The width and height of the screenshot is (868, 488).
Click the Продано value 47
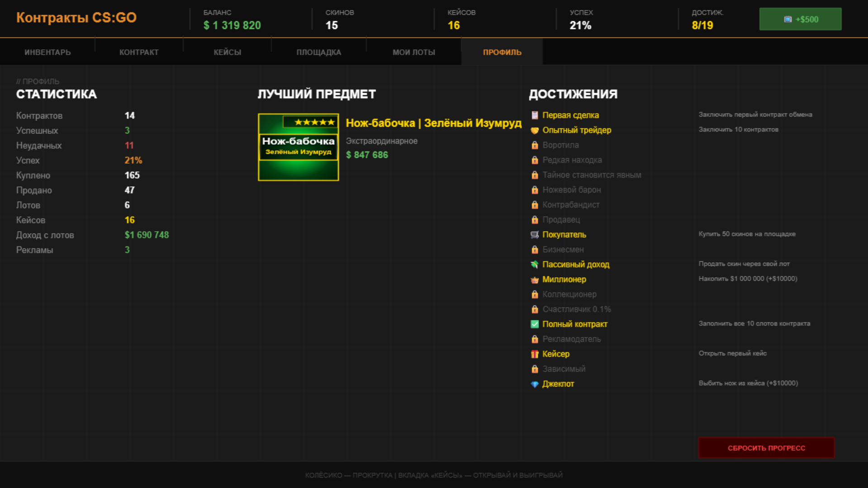click(129, 190)
